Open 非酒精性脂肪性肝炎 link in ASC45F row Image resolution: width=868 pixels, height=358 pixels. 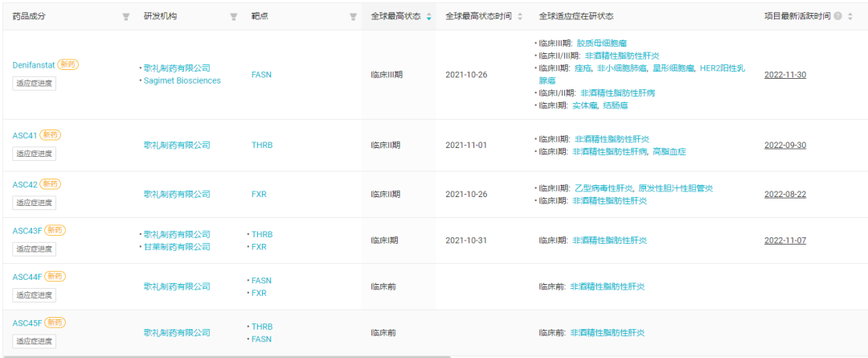[608, 333]
